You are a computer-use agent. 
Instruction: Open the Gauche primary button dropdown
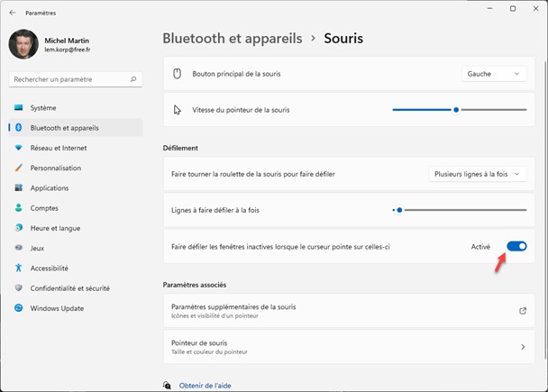pos(493,74)
